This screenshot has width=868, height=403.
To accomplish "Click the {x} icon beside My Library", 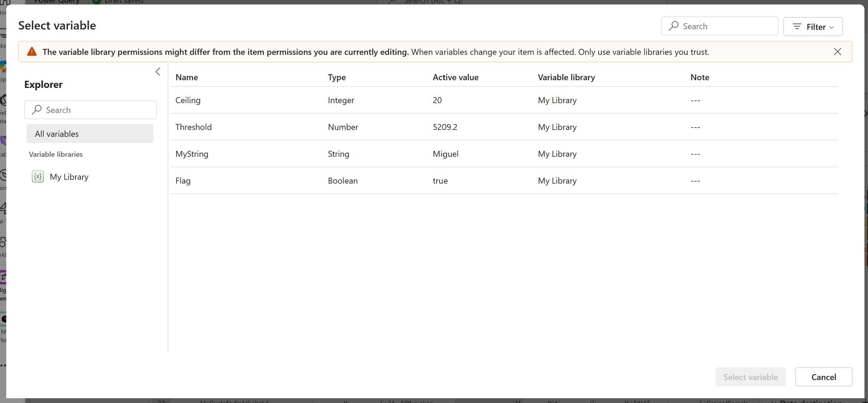I will point(38,176).
